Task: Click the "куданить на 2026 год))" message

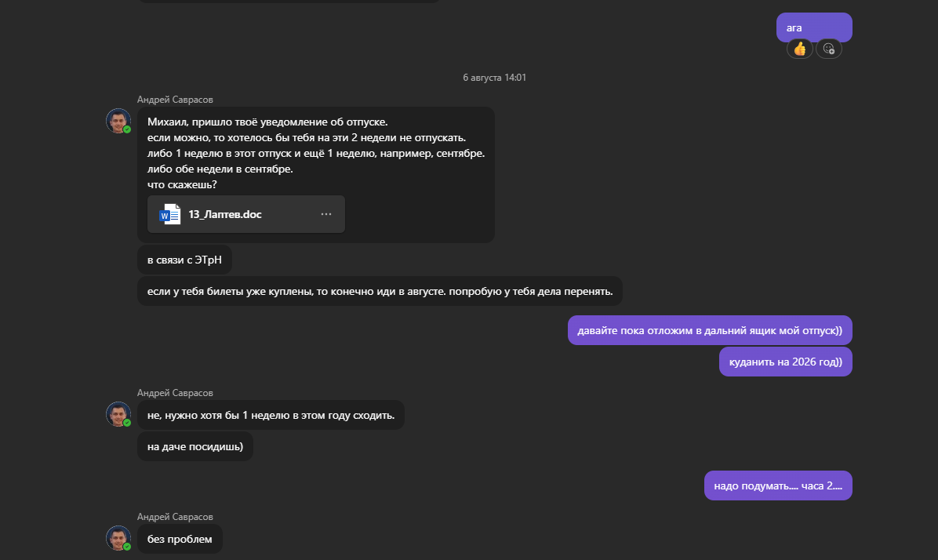Action: pyautogui.click(x=785, y=362)
